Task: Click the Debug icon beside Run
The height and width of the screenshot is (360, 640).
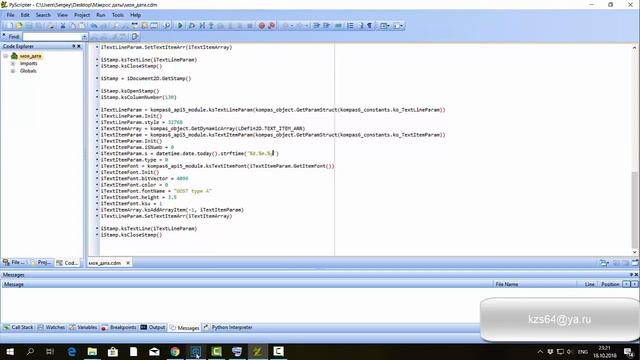Action: pos(191,26)
